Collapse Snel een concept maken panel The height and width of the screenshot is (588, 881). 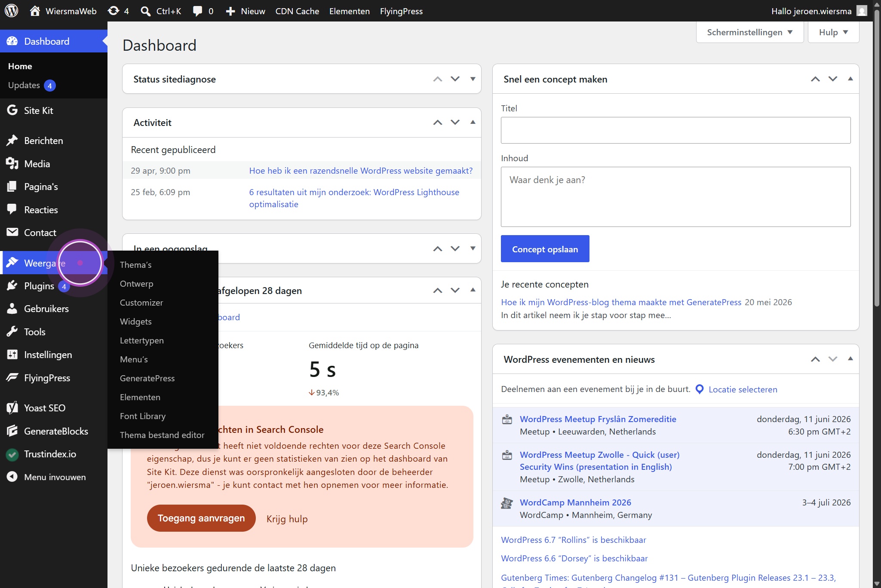850,79
